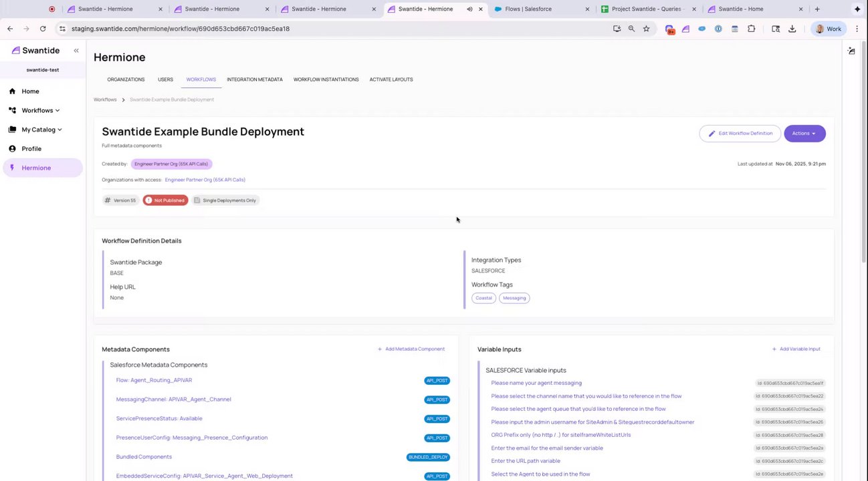
Task: Collapse the Swantide sidebar with the double chevron
Action: tap(76, 51)
